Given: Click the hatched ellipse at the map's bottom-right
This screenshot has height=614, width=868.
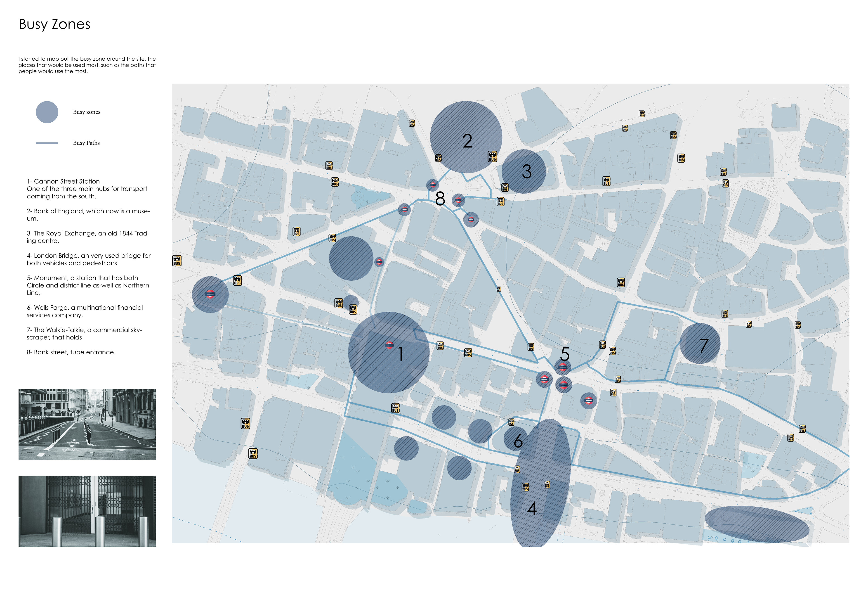Looking at the screenshot, I should 757,524.
